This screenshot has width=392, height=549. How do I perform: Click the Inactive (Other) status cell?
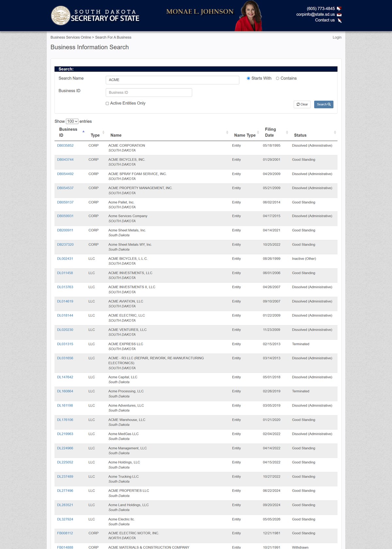(x=304, y=258)
